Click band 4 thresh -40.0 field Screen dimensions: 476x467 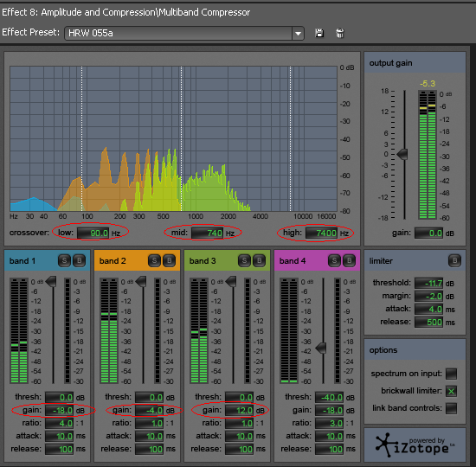(329, 397)
